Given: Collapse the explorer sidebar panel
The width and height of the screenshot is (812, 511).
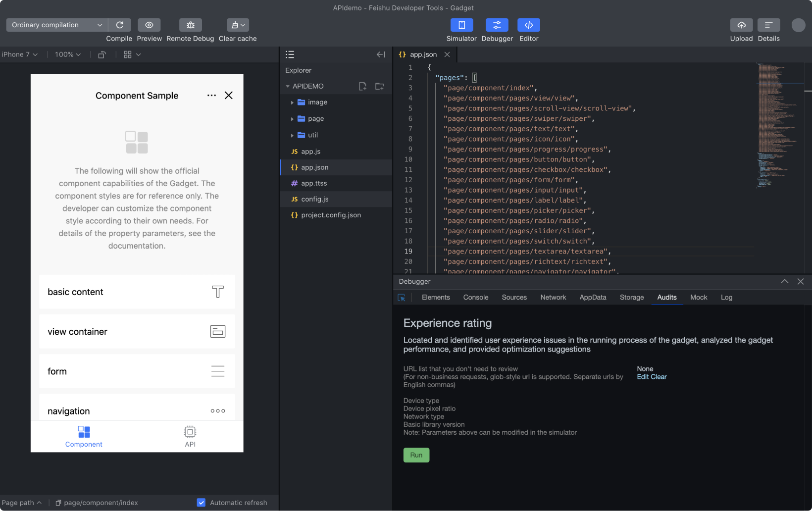Looking at the screenshot, I should click(x=381, y=54).
